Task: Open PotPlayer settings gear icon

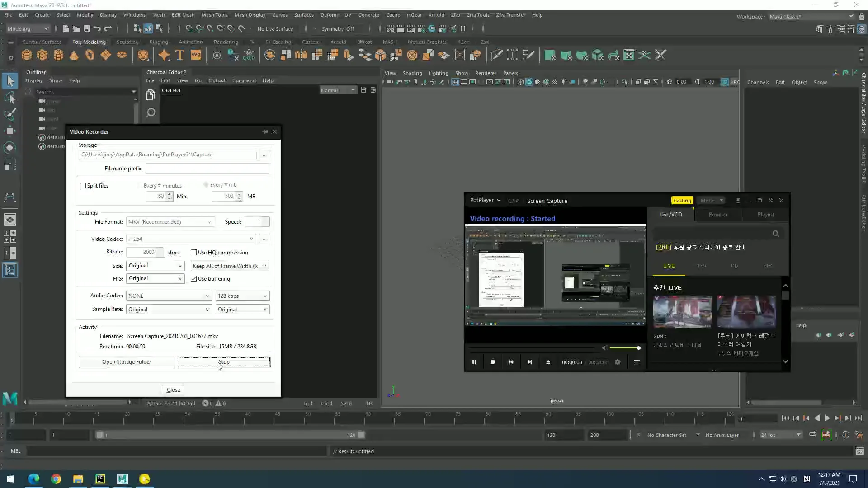Action: 618,362
